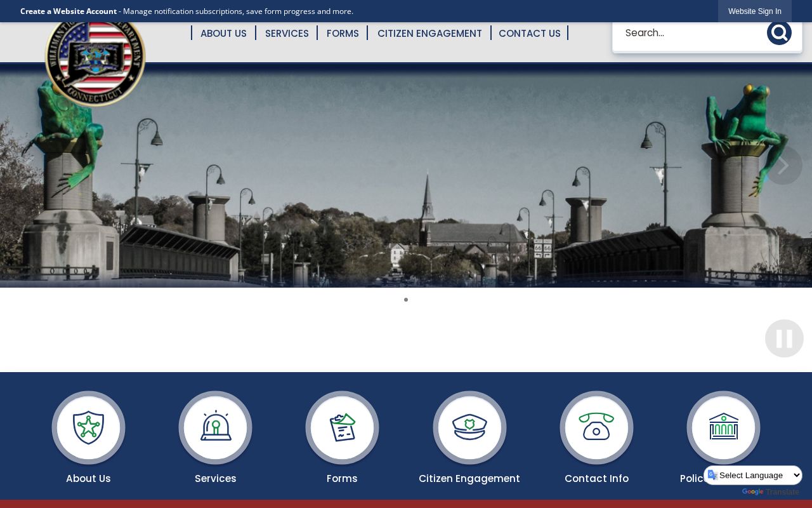Advance to the next banner slide arrow
The height and width of the screenshot is (508, 812).
pyautogui.click(x=783, y=166)
